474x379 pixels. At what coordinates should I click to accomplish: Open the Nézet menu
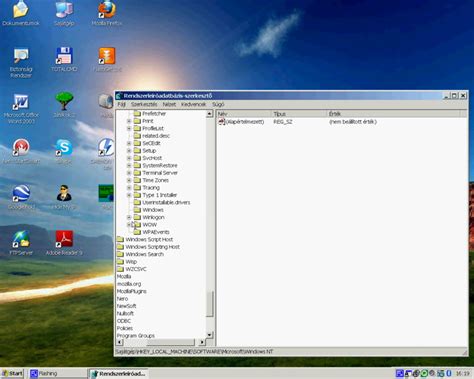click(x=169, y=104)
